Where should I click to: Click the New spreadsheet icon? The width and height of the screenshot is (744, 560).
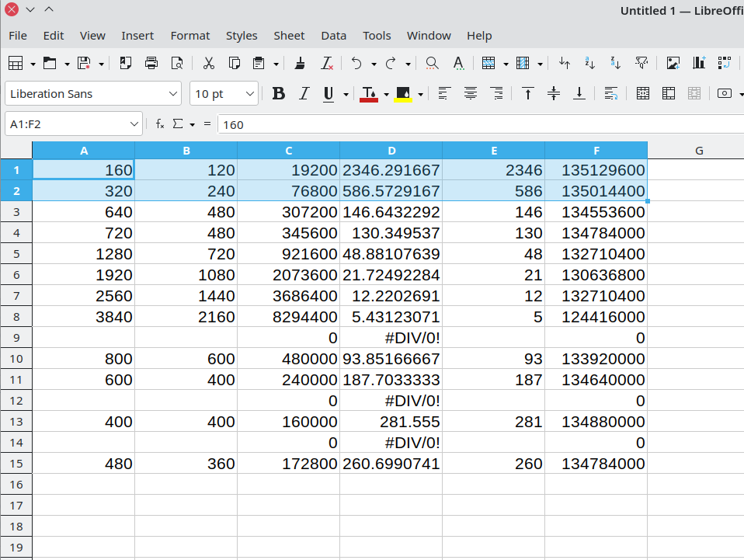(16, 63)
